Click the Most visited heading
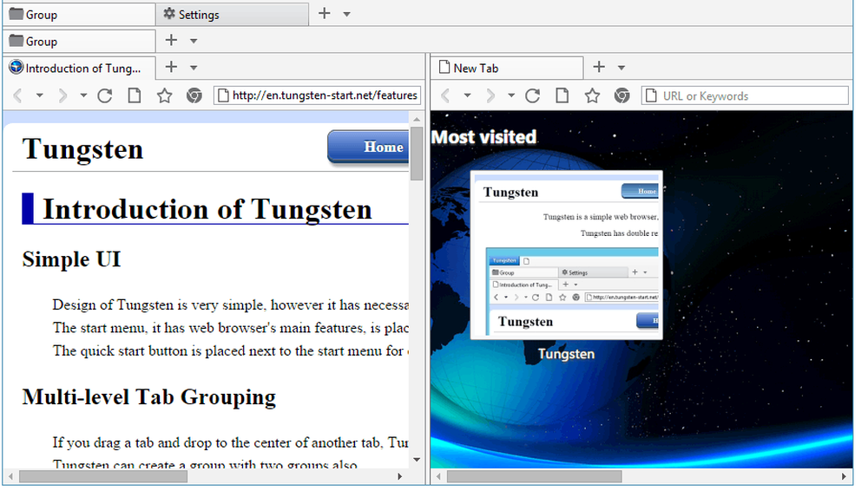Screen dimensions: 868x491 point(483,137)
